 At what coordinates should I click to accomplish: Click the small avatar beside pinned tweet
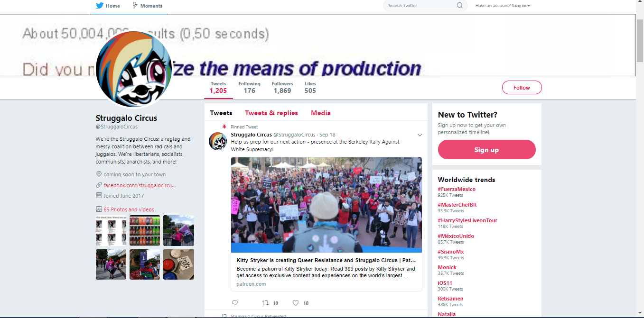pyautogui.click(x=218, y=141)
